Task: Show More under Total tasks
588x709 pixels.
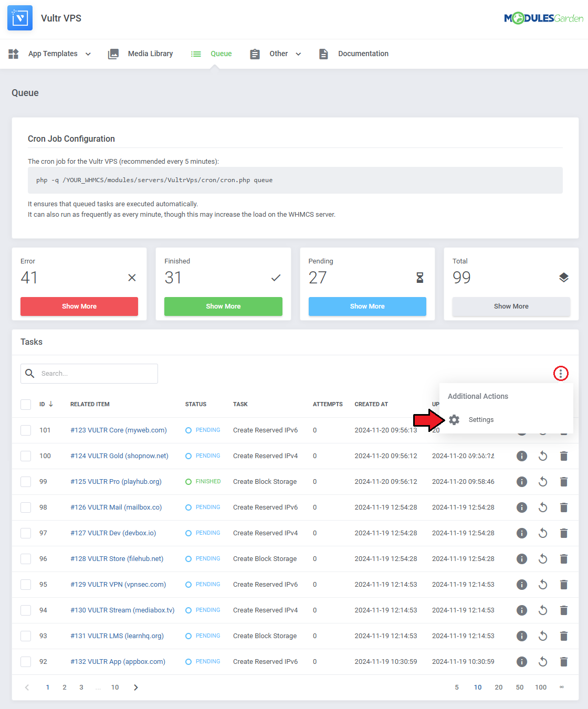Action: click(511, 306)
